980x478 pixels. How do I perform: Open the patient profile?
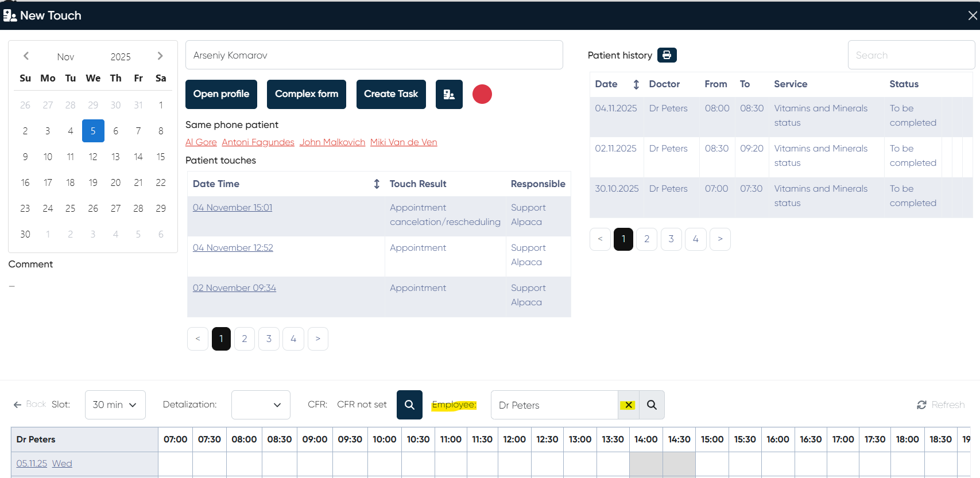[x=221, y=94]
